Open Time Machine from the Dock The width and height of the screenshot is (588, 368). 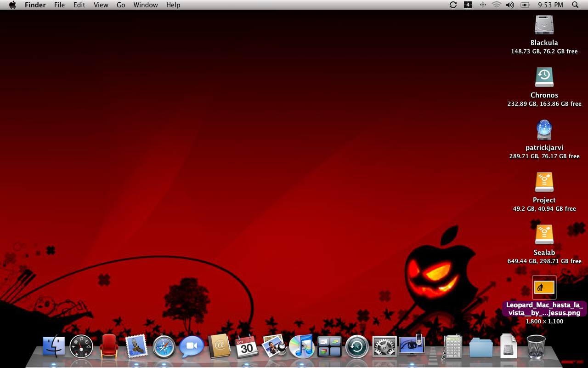coord(357,346)
